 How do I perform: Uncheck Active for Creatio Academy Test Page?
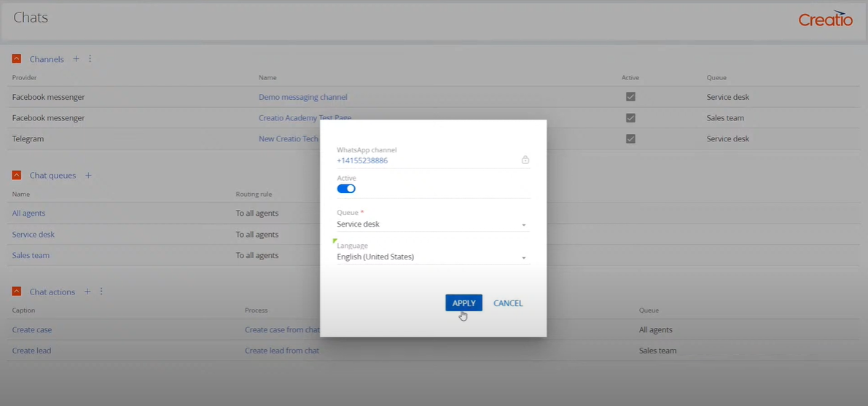[630, 118]
